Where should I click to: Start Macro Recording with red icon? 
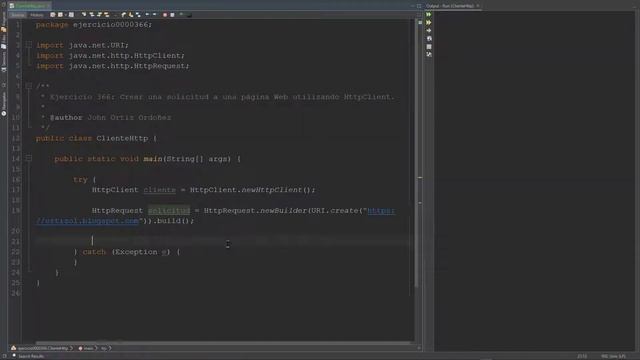tap(165, 15)
